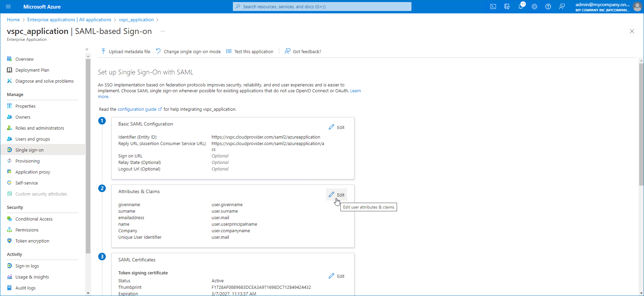Click the user.userprincipalname claim value
The image size is (644, 296).
click(x=234, y=224)
